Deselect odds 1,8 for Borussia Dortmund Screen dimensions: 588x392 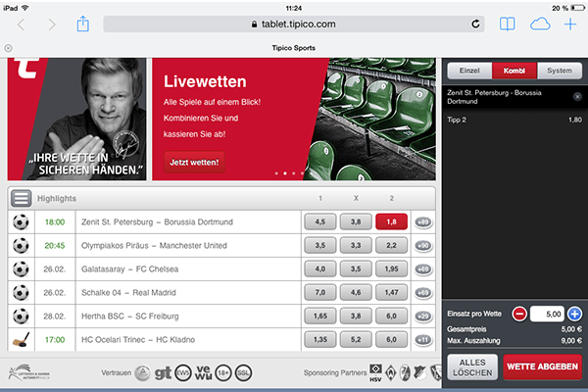coord(391,221)
